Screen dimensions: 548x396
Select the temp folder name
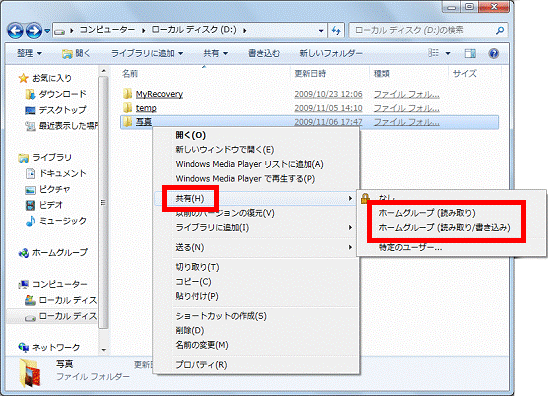tap(146, 108)
